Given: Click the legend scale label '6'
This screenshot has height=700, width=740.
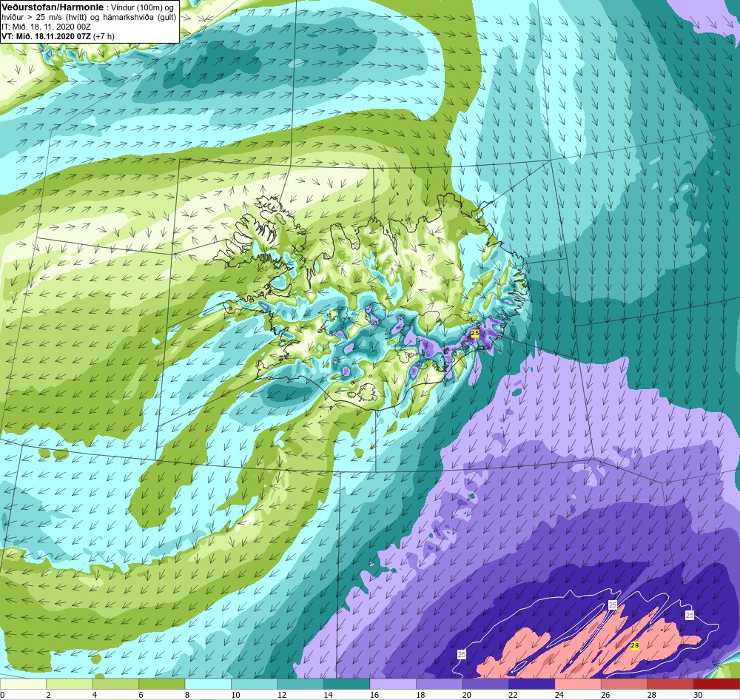Looking at the screenshot, I should (x=141, y=695).
